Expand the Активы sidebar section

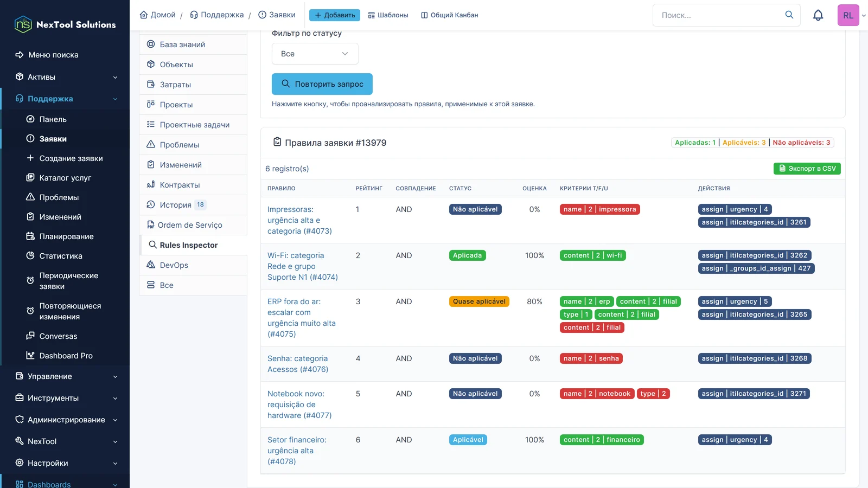pos(65,77)
